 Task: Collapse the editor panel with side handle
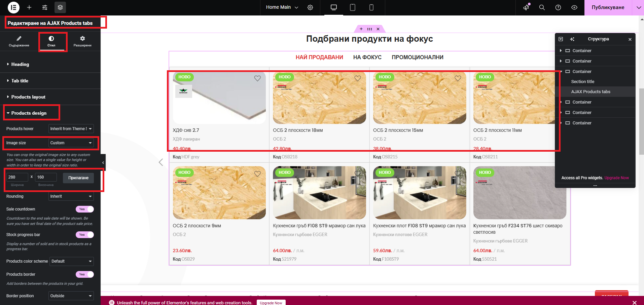(x=103, y=163)
